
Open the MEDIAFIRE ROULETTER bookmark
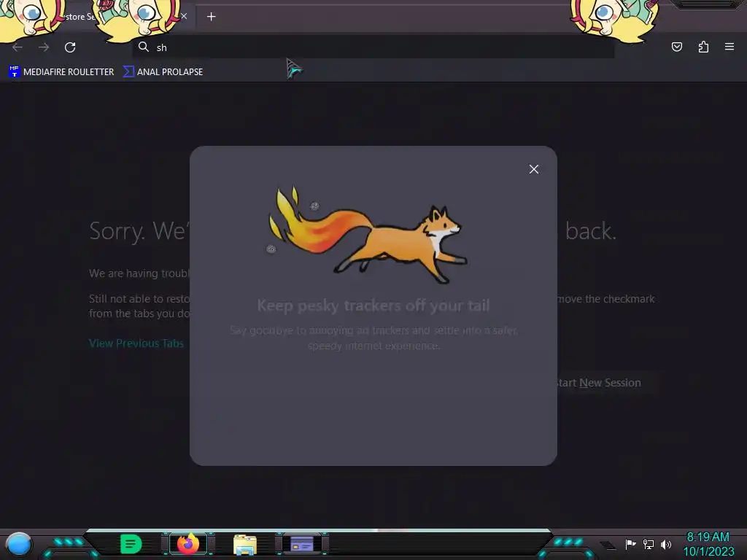click(x=61, y=72)
